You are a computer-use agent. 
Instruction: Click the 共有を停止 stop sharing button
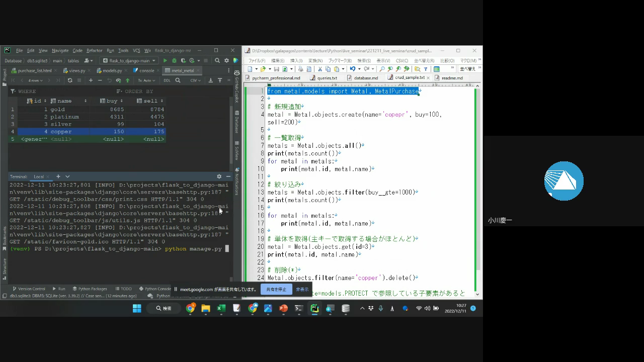[x=276, y=289]
